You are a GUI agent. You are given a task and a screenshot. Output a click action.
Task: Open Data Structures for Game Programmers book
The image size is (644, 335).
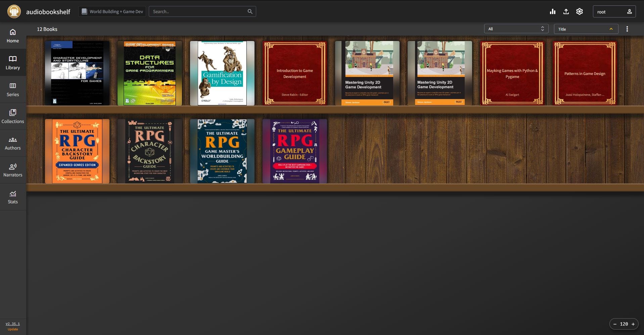(150, 73)
